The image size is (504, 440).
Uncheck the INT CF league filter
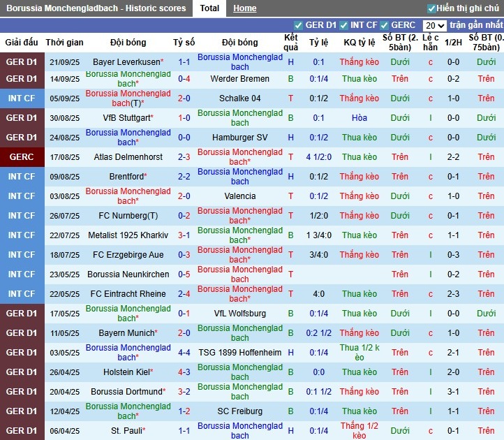[344, 25]
